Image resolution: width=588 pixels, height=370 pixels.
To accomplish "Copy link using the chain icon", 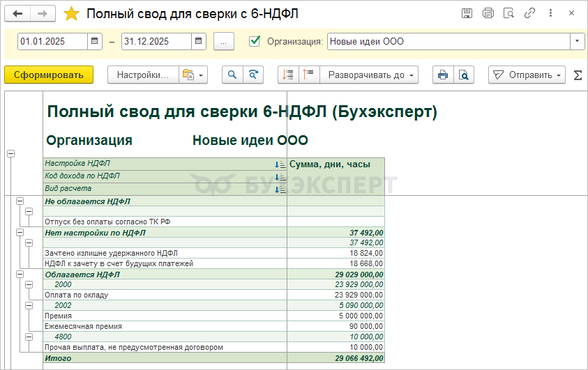I will [x=530, y=13].
